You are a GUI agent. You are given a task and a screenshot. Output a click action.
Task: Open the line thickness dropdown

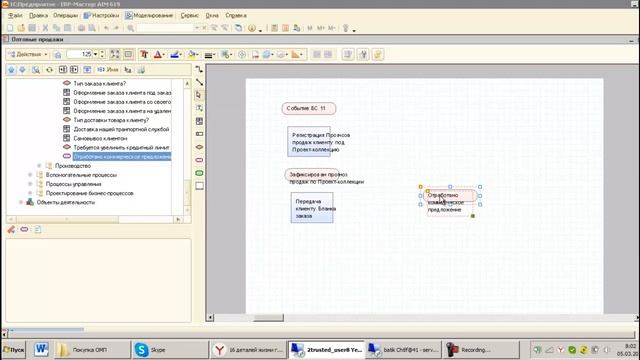pos(210,55)
